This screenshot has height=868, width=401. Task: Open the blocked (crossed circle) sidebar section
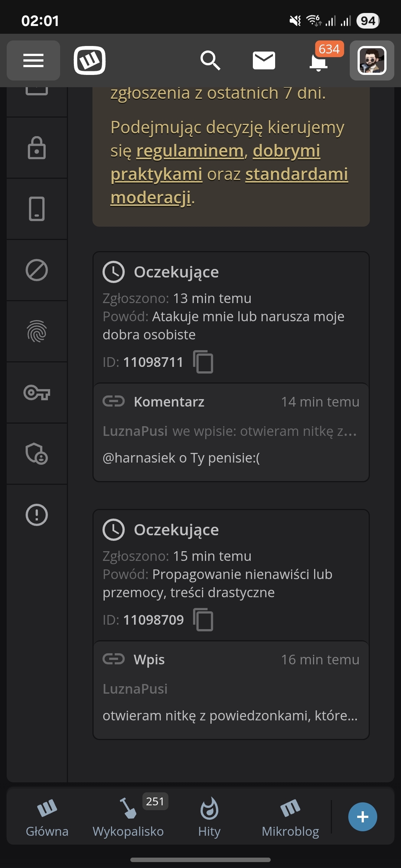[37, 270]
